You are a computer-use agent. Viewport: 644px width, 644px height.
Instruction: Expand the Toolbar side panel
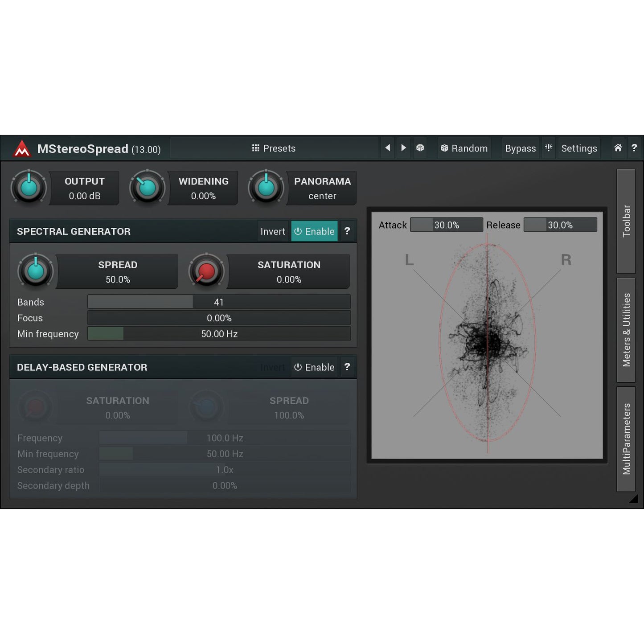[x=626, y=221]
